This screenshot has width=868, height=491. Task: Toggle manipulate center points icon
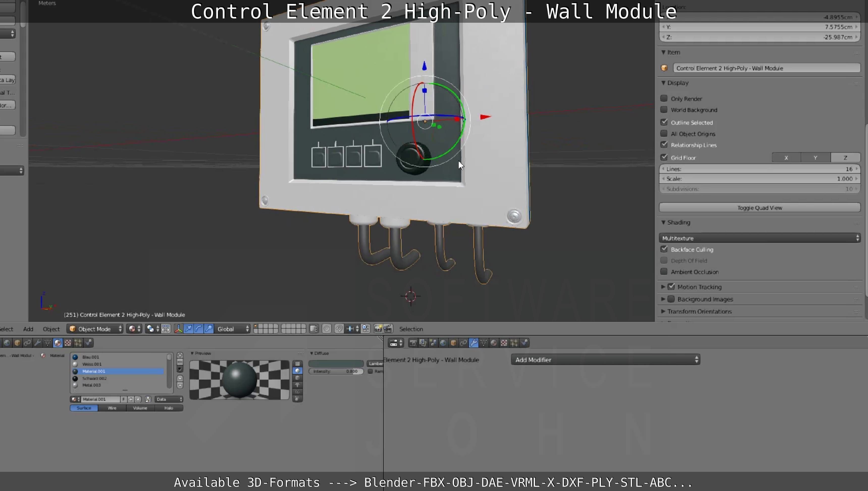point(166,329)
